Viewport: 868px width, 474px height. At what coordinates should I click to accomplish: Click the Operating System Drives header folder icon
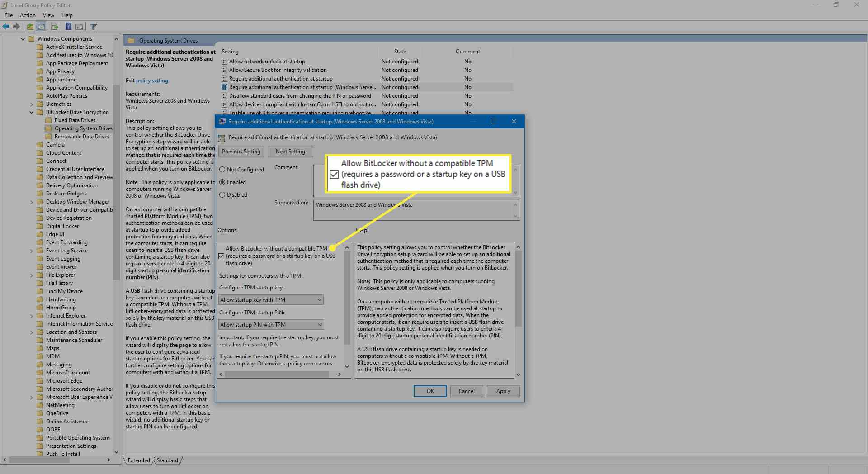tap(131, 41)
